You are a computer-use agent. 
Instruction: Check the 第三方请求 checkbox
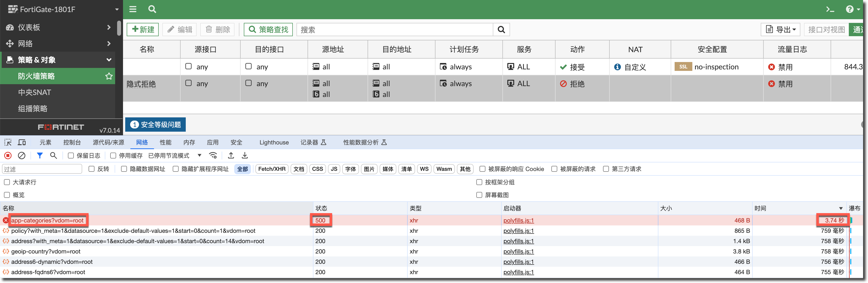(606, 169)
